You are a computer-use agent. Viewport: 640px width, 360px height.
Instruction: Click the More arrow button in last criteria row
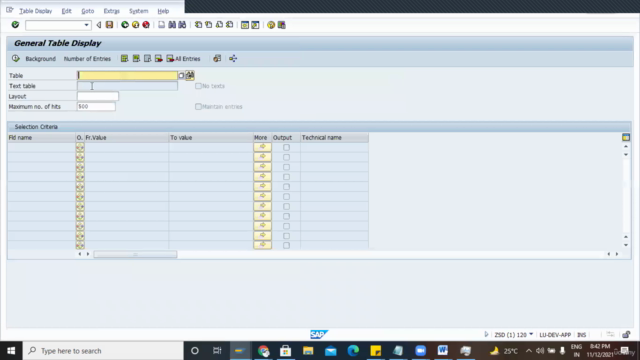262,245
